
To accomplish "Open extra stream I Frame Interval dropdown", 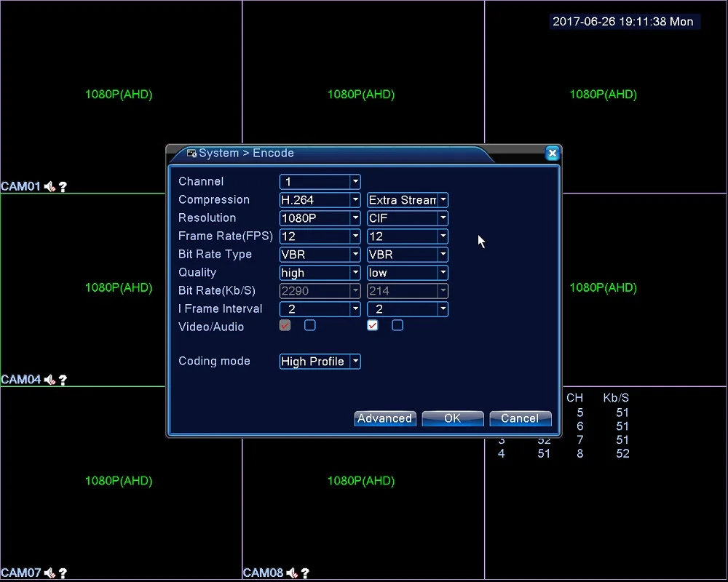I will [408, 309].
